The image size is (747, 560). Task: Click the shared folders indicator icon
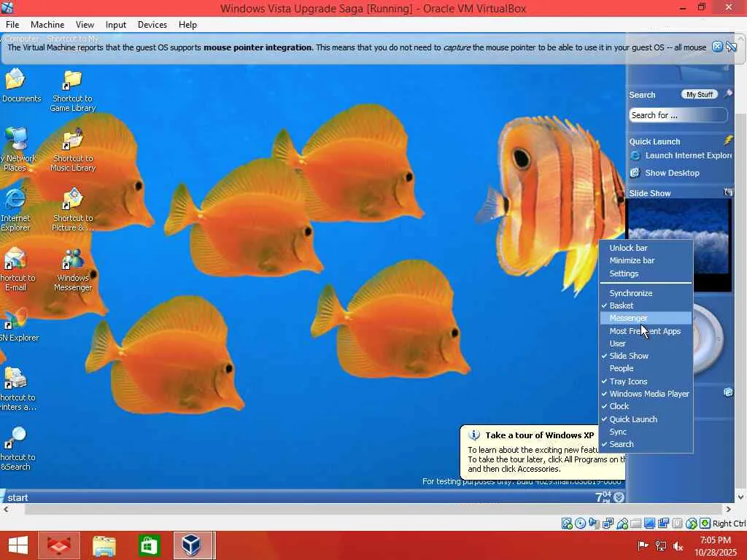635,524
